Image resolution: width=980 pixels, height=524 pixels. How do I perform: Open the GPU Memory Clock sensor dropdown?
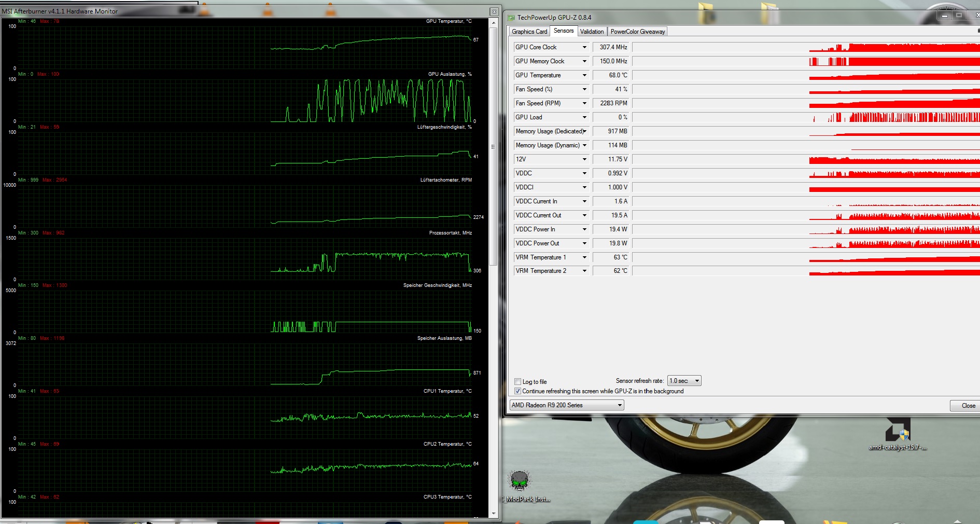click(x=584, y=61)
